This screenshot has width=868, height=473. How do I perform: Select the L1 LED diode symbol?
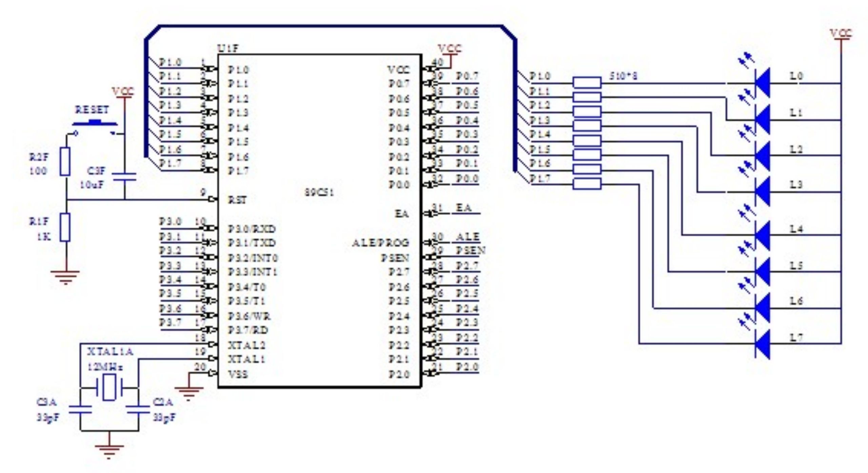tap(762, 120)
